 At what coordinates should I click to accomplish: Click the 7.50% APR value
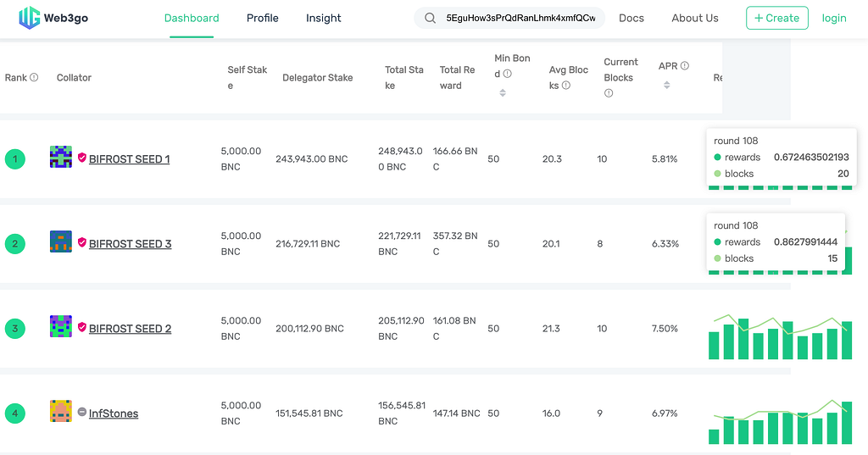665,329
